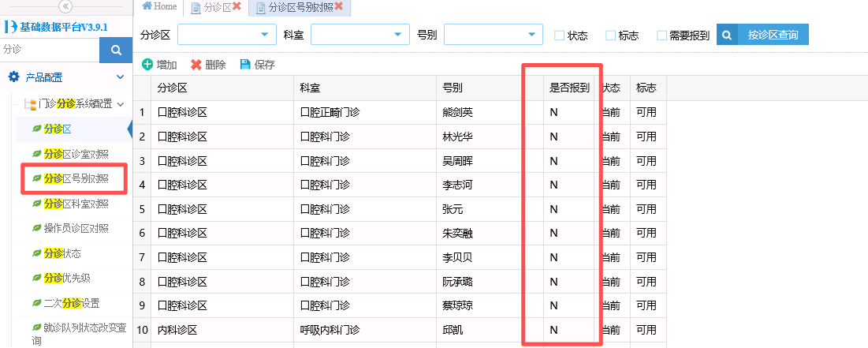Image resolution: width=868 pixels, height=348 pixels.
Task: Click the blue disk 保存 icon
Action: tap(245, 64)
